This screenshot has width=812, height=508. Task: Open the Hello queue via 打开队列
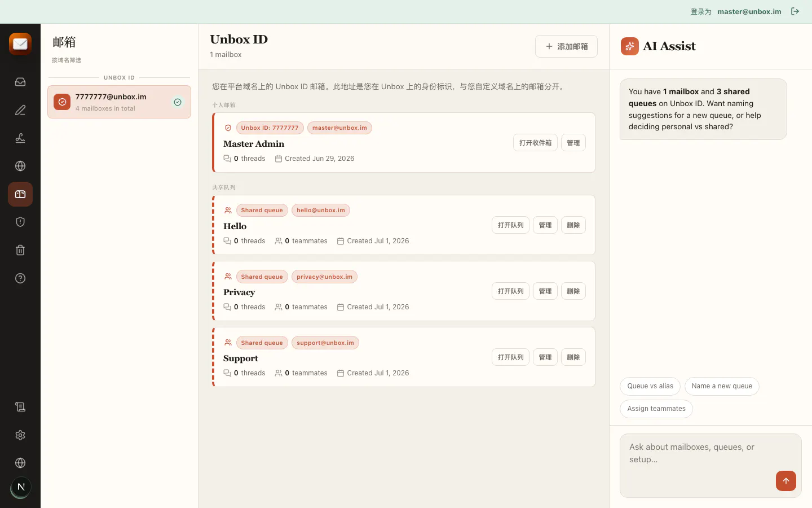pos(510,225)
